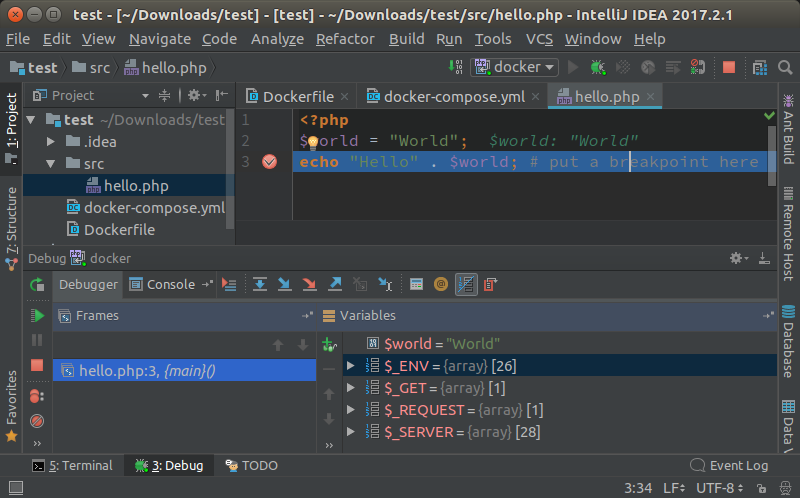Stop the debug session with red square
Screen dimensions: 800x498
37,365
